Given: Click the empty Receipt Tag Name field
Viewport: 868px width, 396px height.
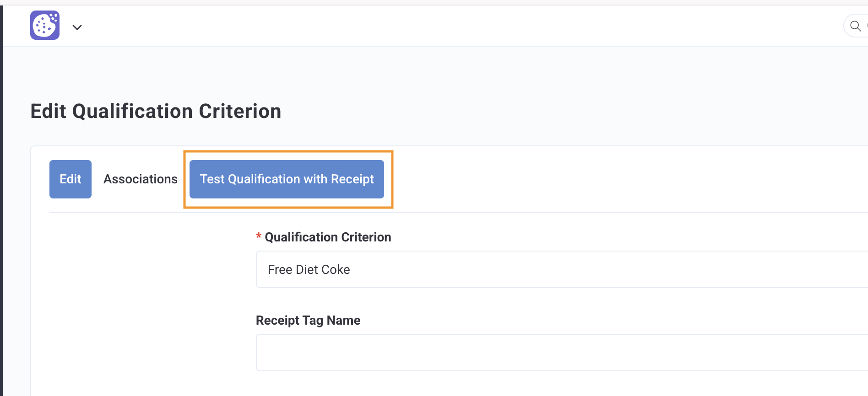Looking at the screenshot, I should tap(562, 353).
